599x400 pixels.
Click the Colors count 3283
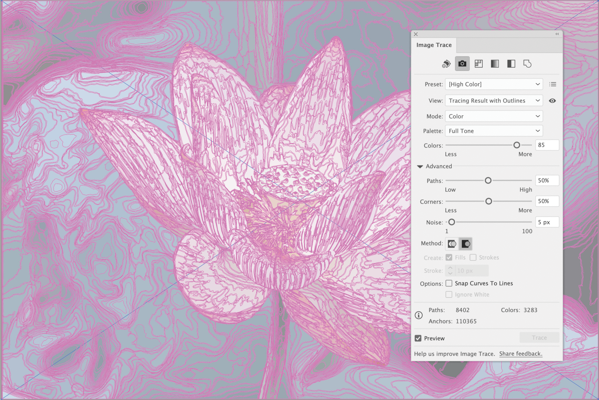click(530, 310)
